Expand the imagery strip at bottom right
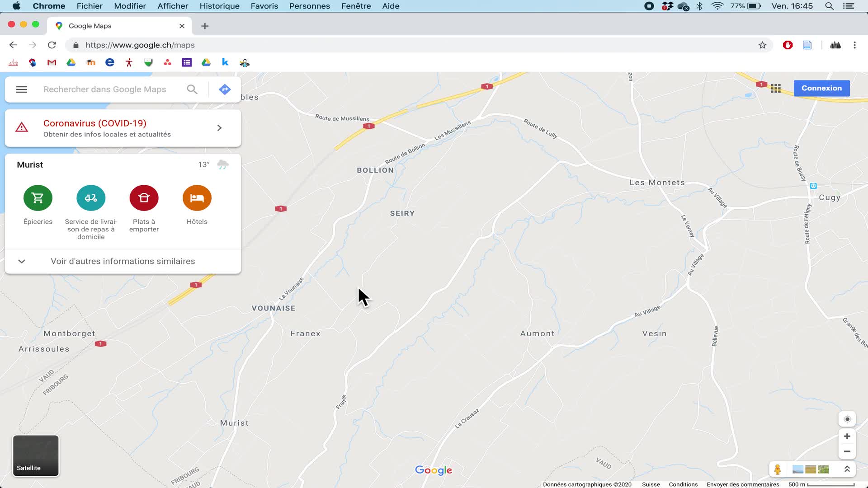The image size is (868, 488). (847, 469)
